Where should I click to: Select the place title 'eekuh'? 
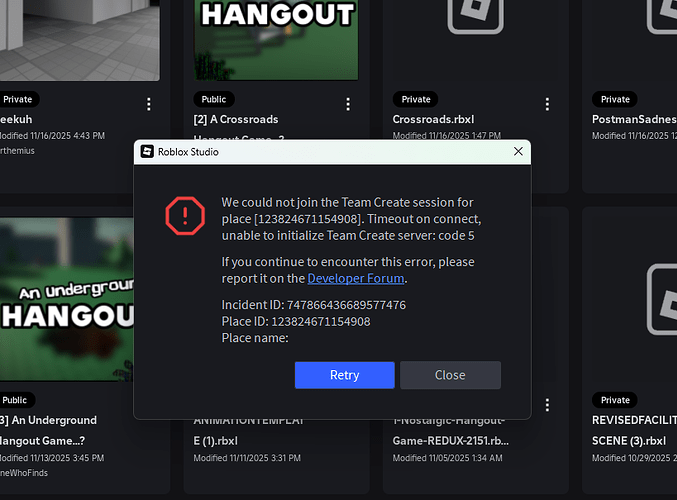click(x=16, y=120)
